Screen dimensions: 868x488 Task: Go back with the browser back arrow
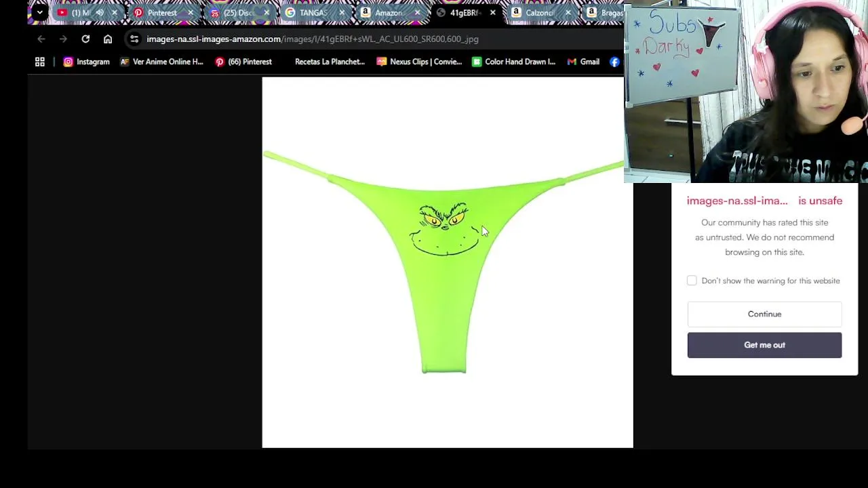click(x=41, y=39)
